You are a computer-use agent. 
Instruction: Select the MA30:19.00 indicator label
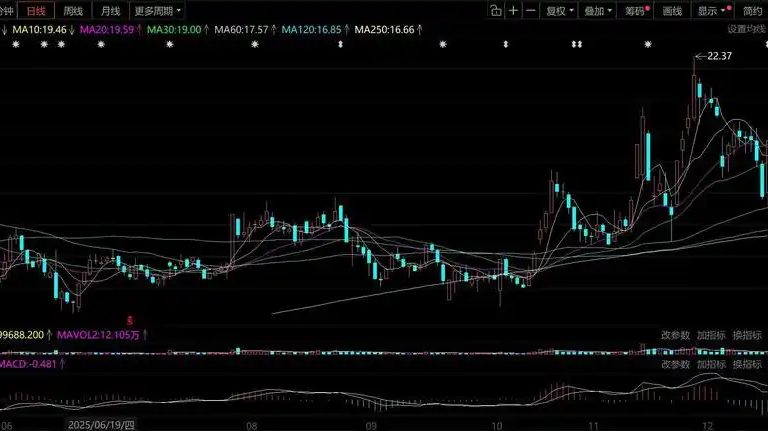click(x=174, y=30)
